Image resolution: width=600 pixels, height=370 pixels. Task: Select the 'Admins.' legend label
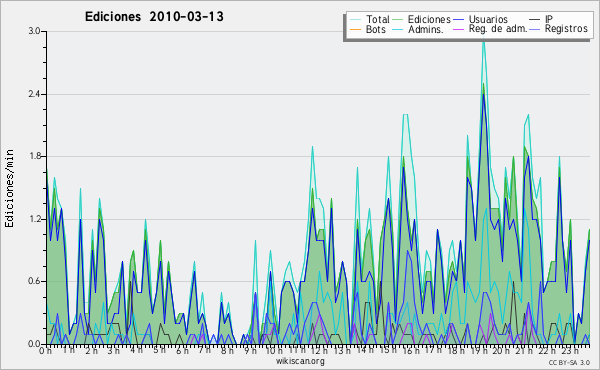[426, 29]
